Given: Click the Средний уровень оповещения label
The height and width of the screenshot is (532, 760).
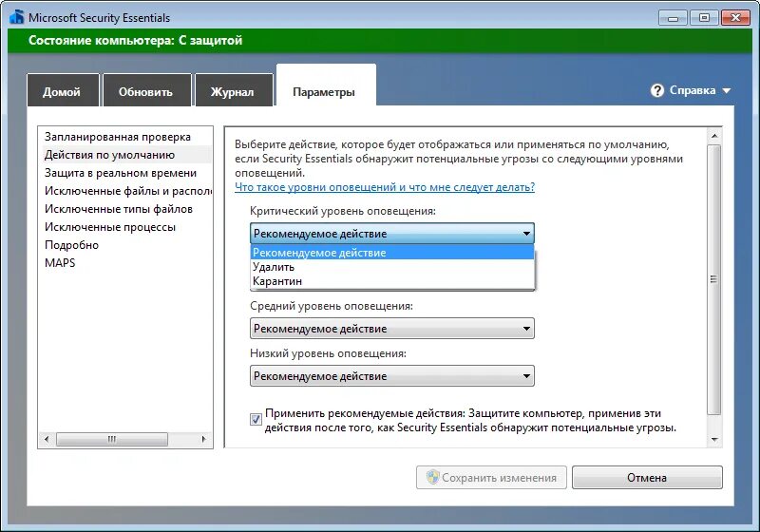Looking at the screenshot, I should click(x=332, y=306).
